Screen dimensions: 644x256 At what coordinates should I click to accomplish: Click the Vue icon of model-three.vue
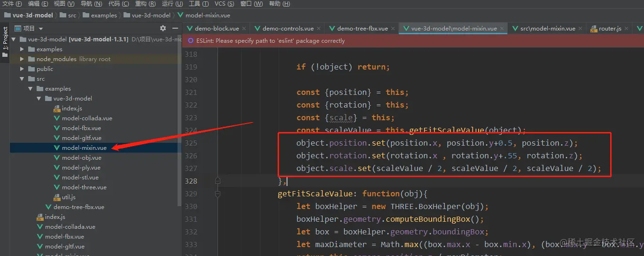click(x=57, y=187)
